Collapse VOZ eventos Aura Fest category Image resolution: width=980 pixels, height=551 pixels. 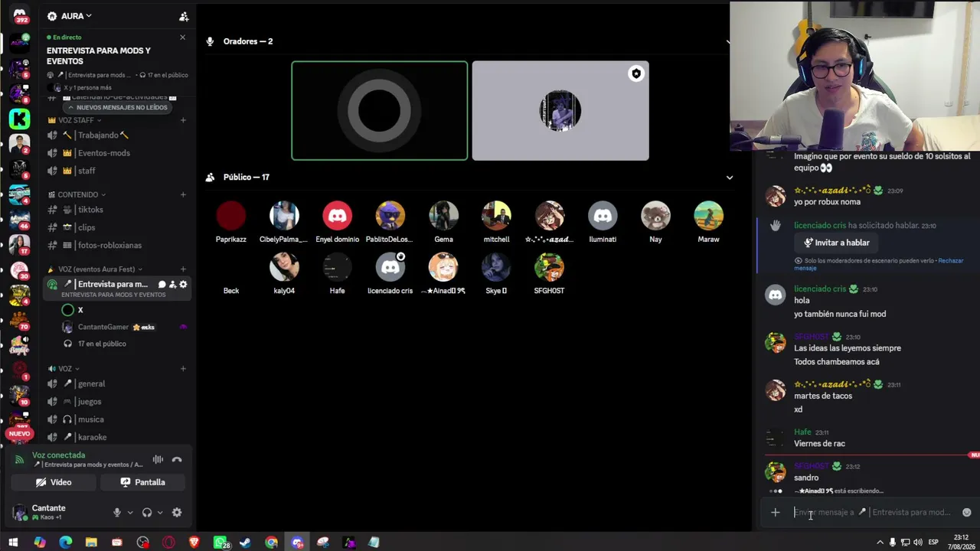(x=95, y=269)
